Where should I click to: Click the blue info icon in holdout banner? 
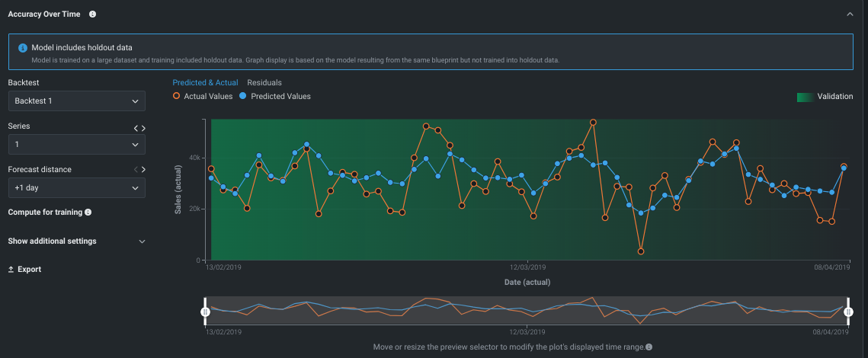click(x=23, y=48)
